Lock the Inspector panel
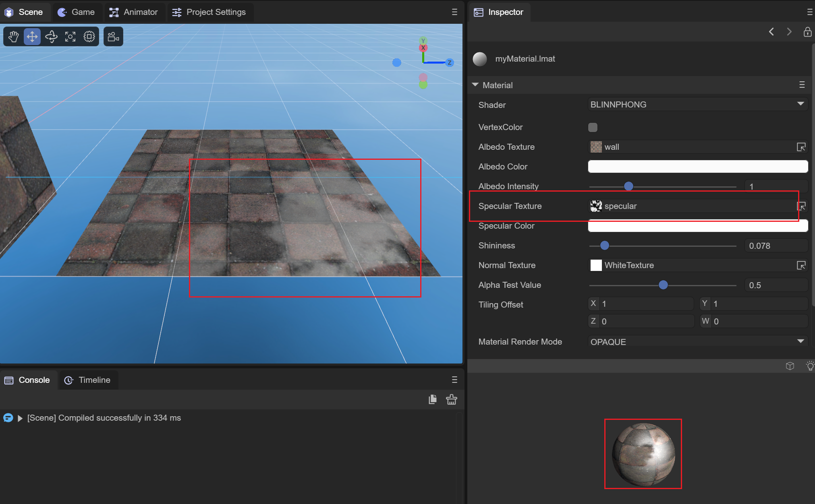This screenshot has width=815, height=504. click(x=807, y=32)
